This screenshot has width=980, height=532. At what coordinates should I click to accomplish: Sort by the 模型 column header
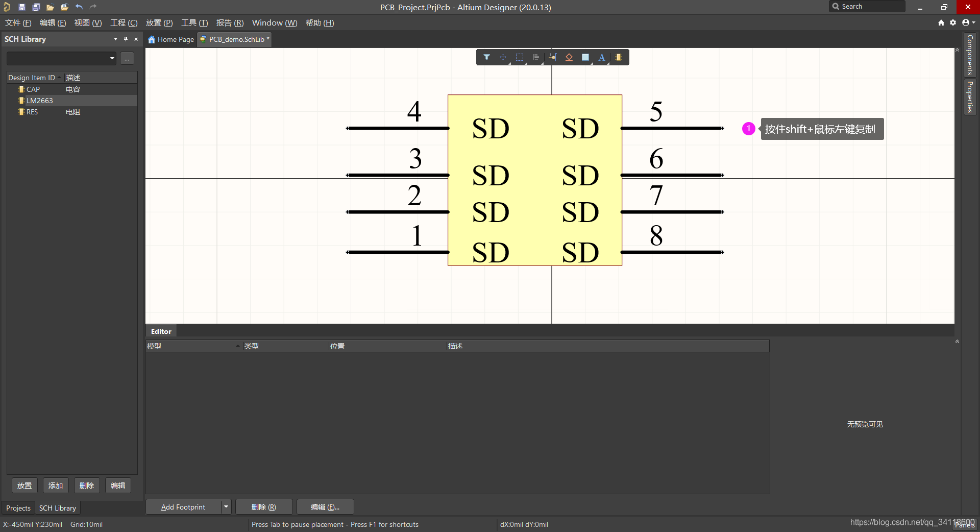(x=194, y=346)
